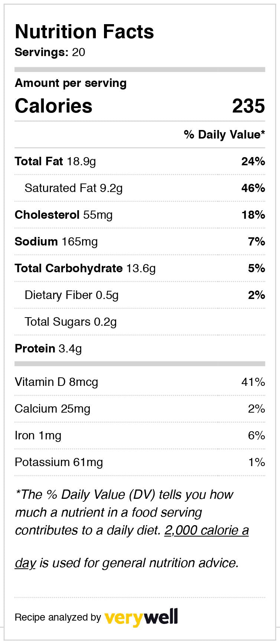Click the underlined word "day"
This screenshot has height=644, width=280.
point(25,563)
